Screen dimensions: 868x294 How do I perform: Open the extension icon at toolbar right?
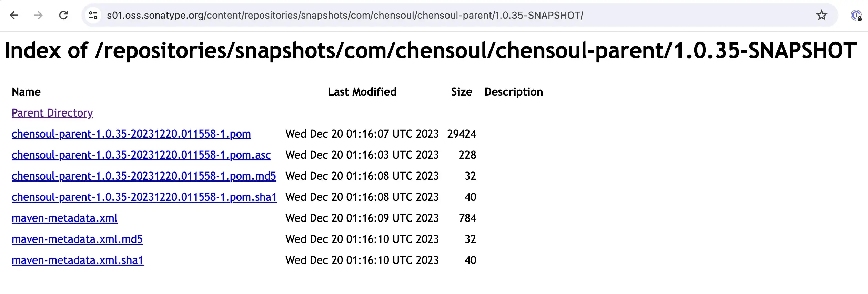856,15
